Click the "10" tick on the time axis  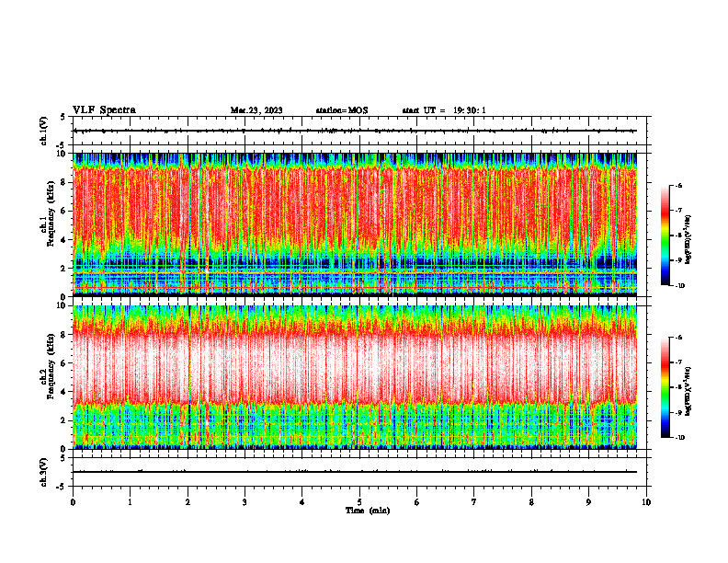[x=646, y=502]
